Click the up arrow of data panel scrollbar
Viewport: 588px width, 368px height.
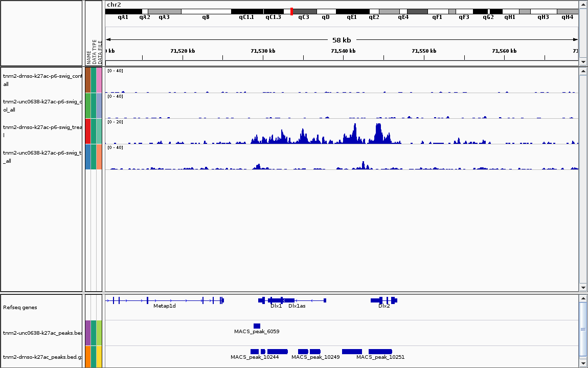583,72
